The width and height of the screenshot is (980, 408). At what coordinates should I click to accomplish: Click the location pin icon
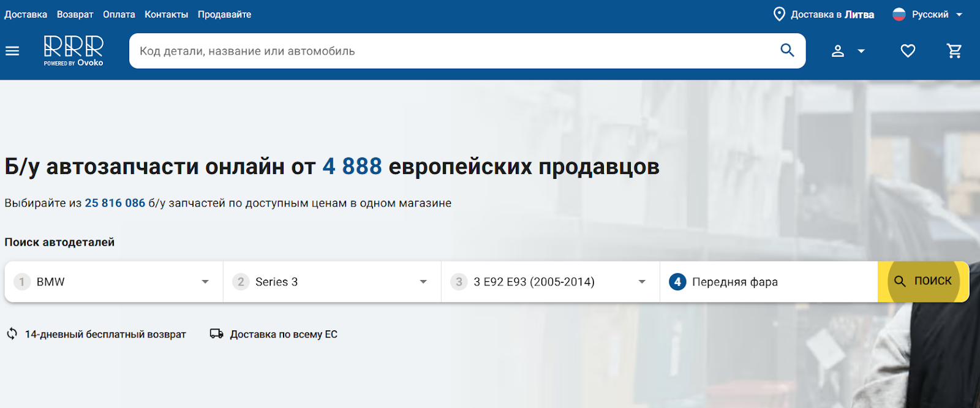(779, 14)
